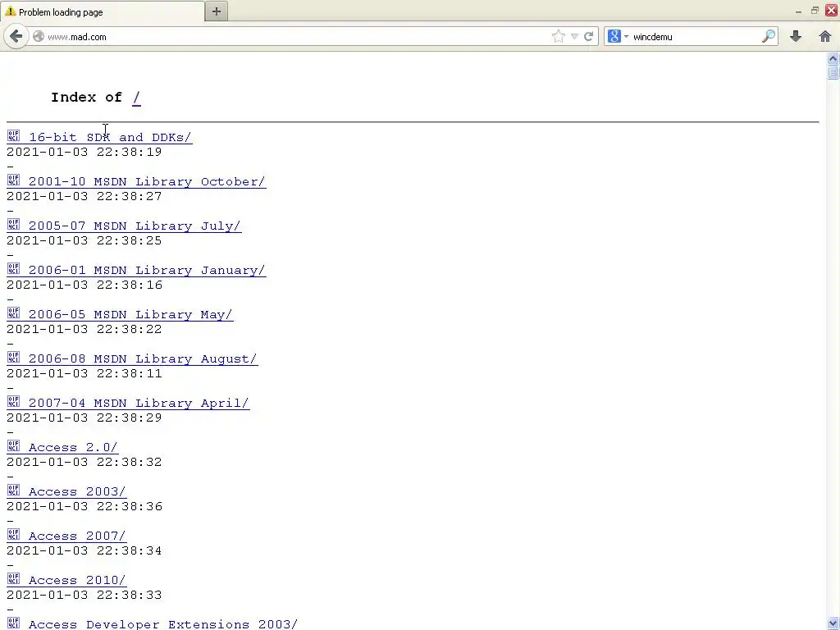
Task: Click timestamp text '2021-01-03 22:38:33'
Action: click(x=84, y=595)
